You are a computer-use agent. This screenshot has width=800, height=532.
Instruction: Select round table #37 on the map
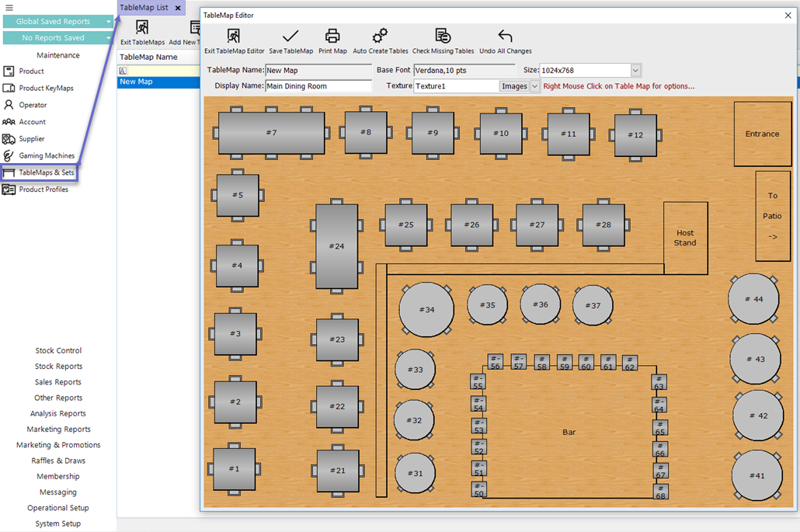(x=593, y=305)
